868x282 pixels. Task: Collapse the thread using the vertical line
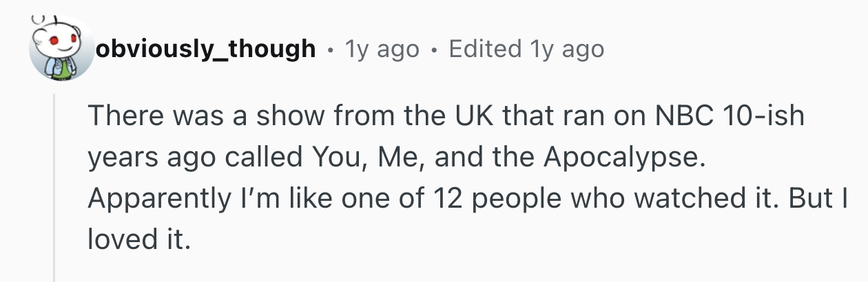tap(54, 186)
